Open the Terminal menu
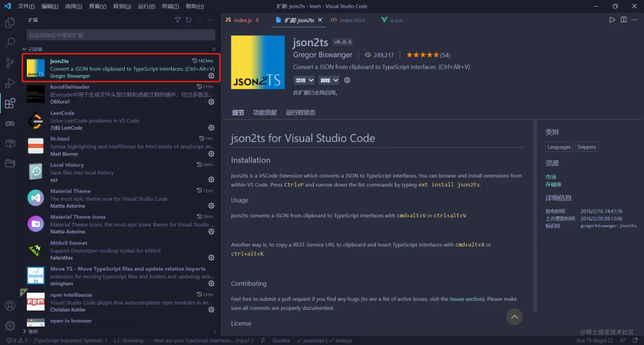The height and width of the screenshot is (345, 644). click(x=170, y=6)
